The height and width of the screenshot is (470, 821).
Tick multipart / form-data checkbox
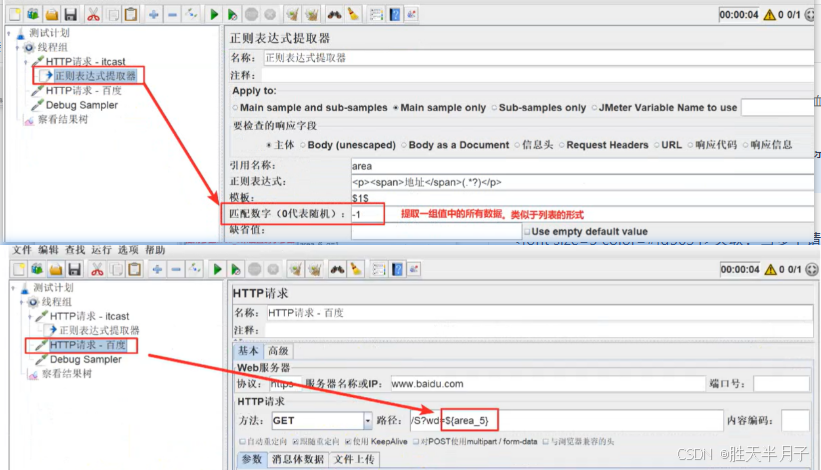416,442
